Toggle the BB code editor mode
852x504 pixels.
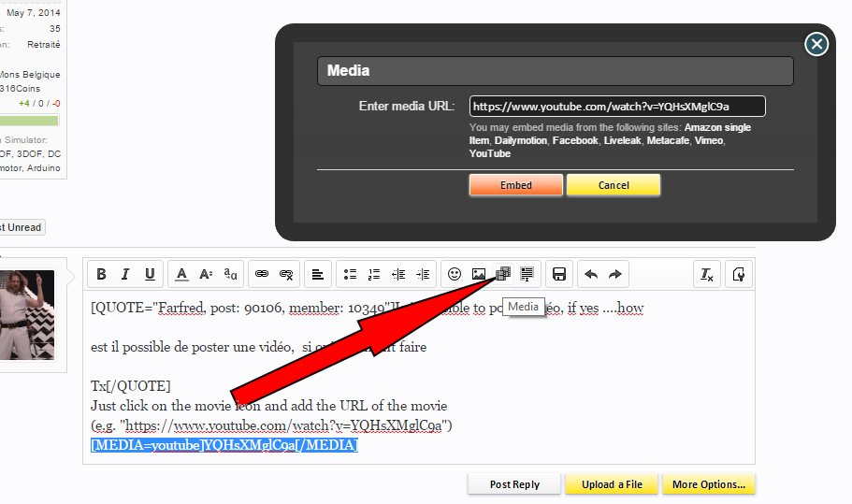(x=739, y=274)
